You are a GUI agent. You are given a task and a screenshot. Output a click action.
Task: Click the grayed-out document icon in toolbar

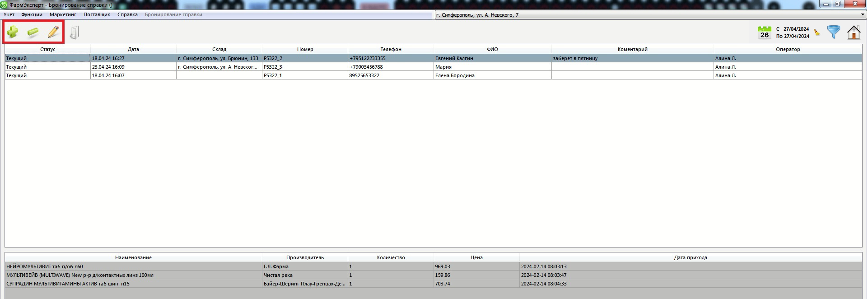coord(75,33)
